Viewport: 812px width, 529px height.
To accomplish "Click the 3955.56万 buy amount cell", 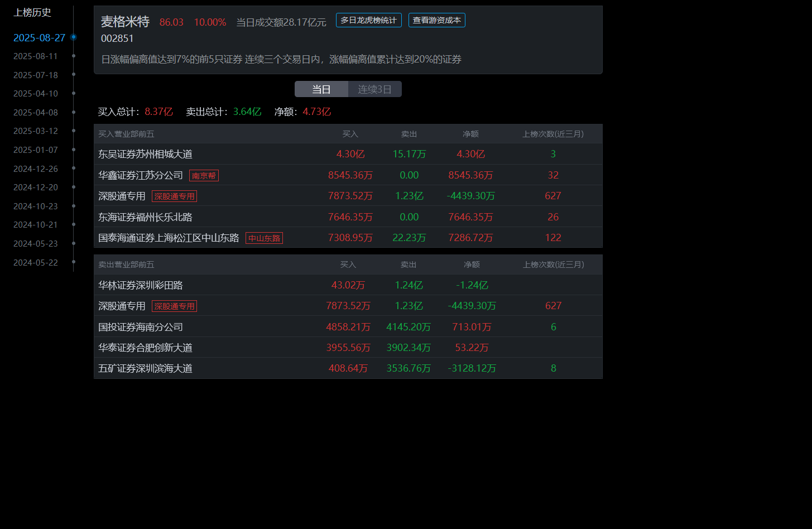I will [x=348, y=348].
